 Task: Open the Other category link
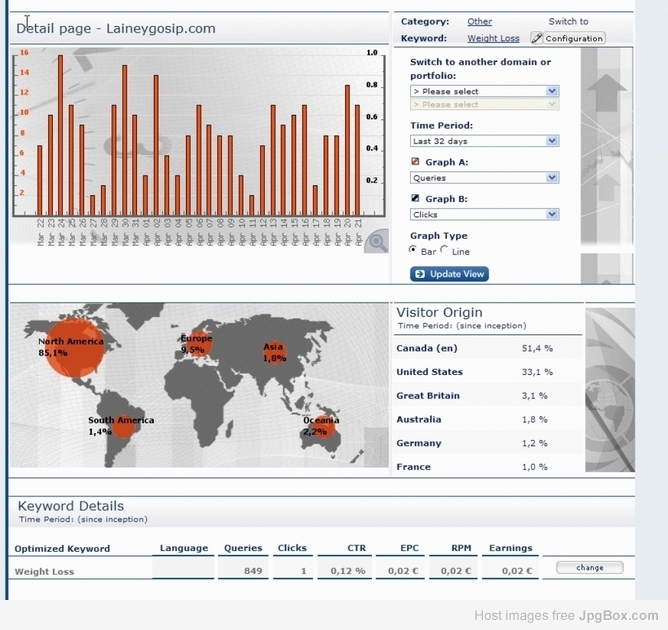(479, 21)
